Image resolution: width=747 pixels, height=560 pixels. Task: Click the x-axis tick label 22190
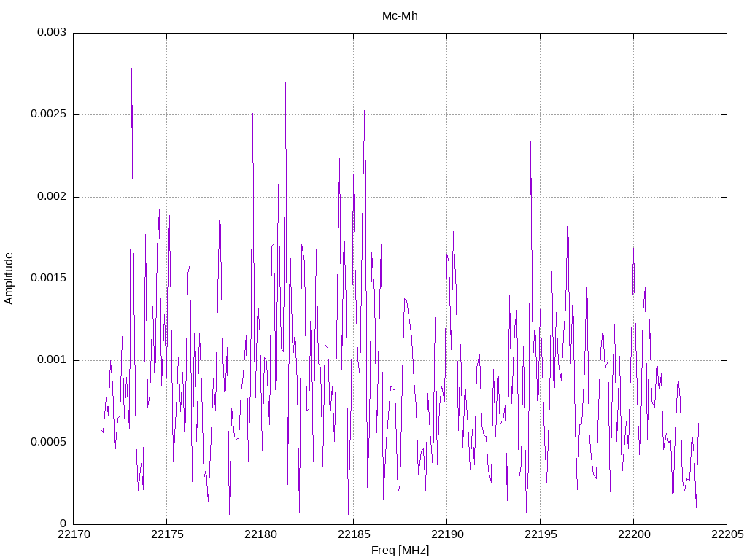447,534
